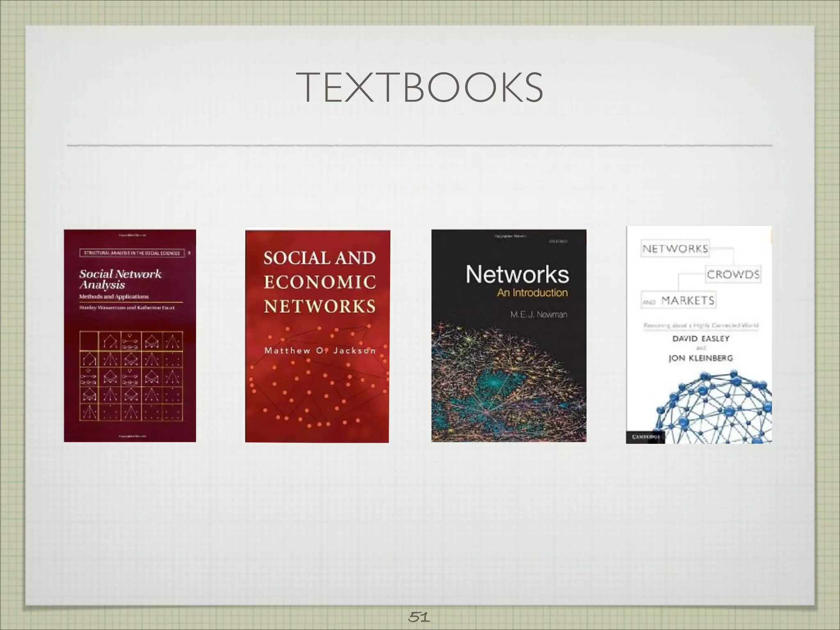Click the author name M.E.J. Newman
The image size is (840, 630).
point(539,315)
